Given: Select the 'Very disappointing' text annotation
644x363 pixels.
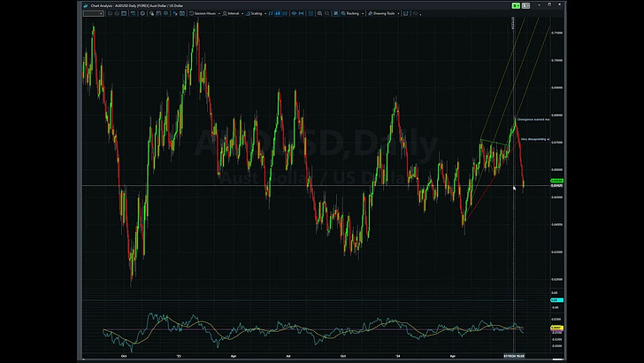Looking at the screenshot, I should pos(534,139).
